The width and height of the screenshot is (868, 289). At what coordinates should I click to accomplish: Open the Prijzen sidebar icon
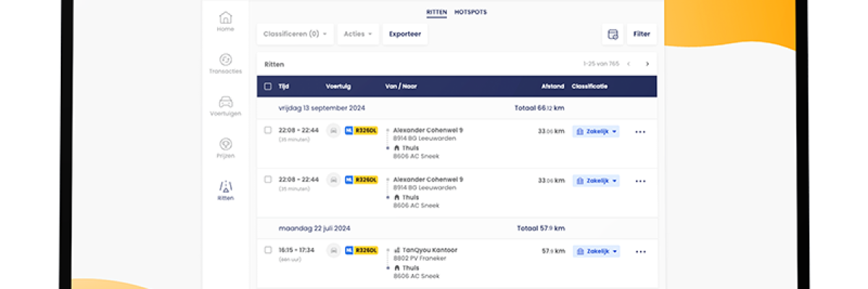click(226, 144)
